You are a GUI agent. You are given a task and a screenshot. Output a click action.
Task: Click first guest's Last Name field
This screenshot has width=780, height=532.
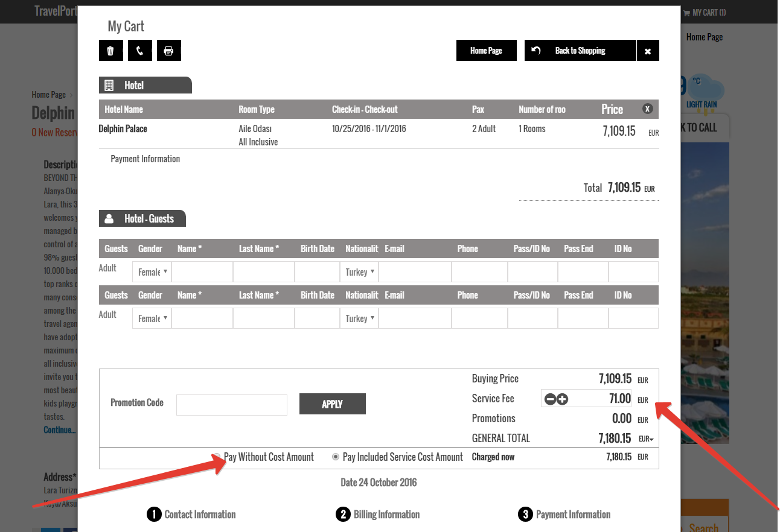264,272
